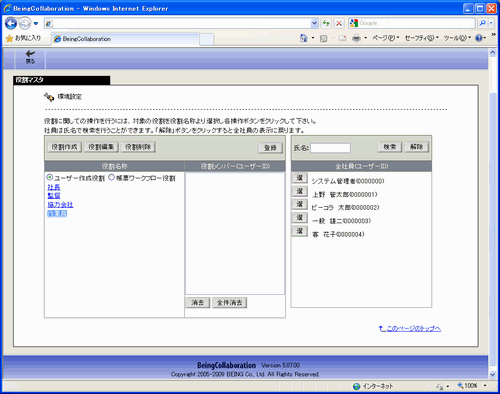
Task: Click the RSS feeds icon
Action: [x=323, y=39]
